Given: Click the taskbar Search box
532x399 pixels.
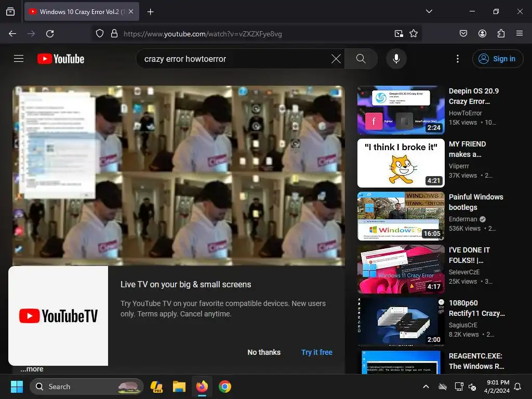Looking at the screenshot, I should (87, 387).
